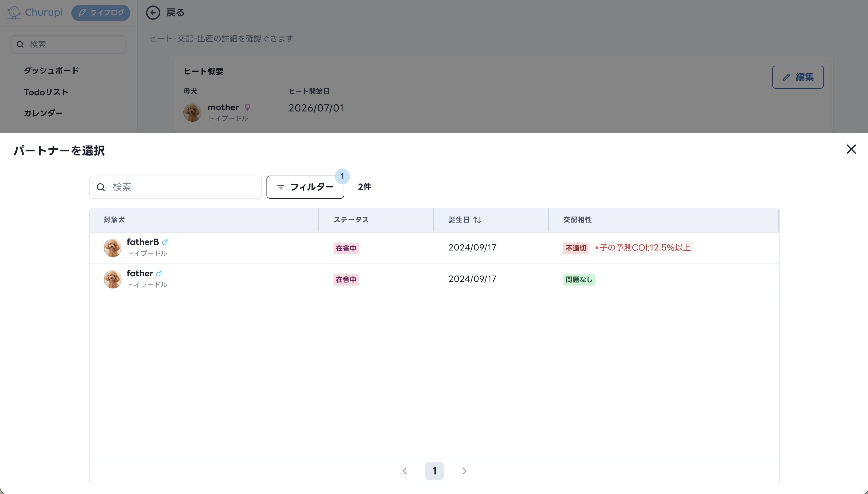Click 在舎中 status badge for father
The width and height of the screenshot is (868, 494).
(346, 280)
